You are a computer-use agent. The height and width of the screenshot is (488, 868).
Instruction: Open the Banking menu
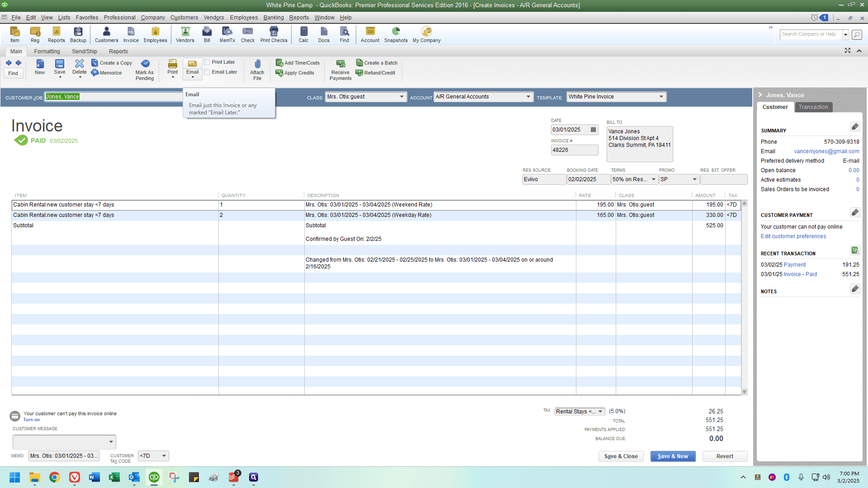click(x=274, y=18)
